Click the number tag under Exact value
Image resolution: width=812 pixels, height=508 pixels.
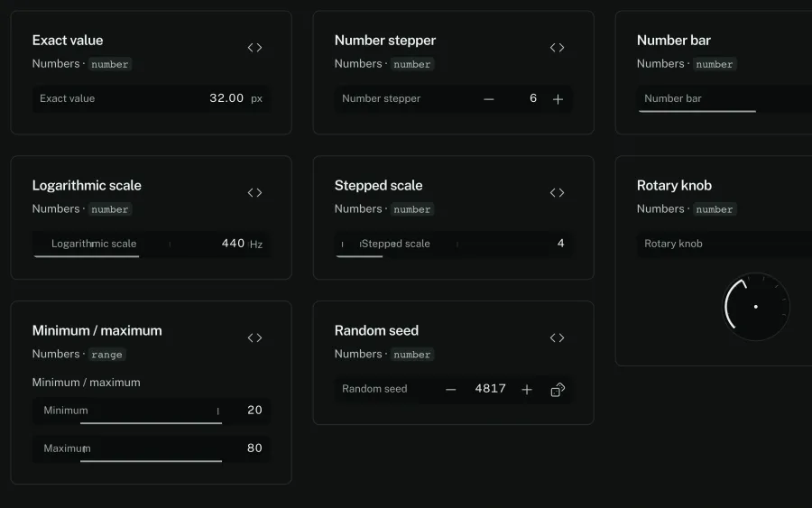109,64
